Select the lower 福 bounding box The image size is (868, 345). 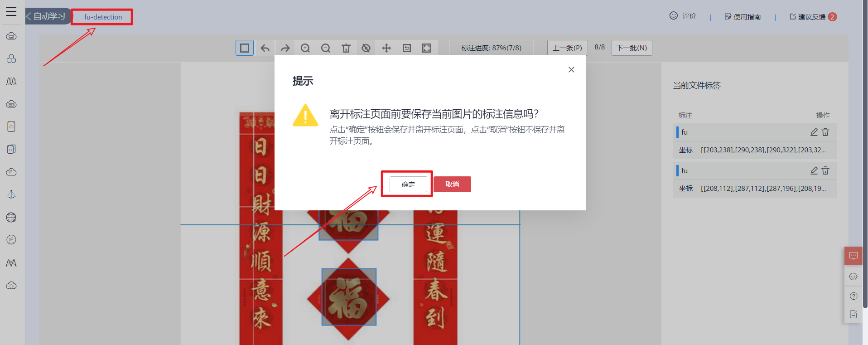coord(349,296)
